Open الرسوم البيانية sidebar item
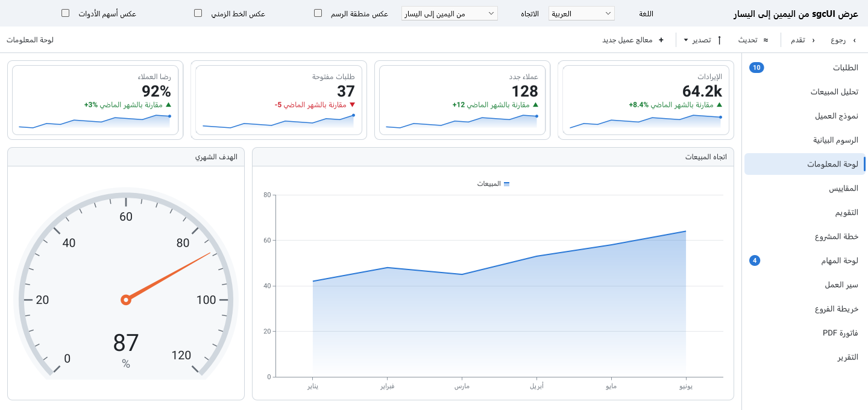Image resolution: width=868 pixels, height=410 pixels. tap(804, 140)
